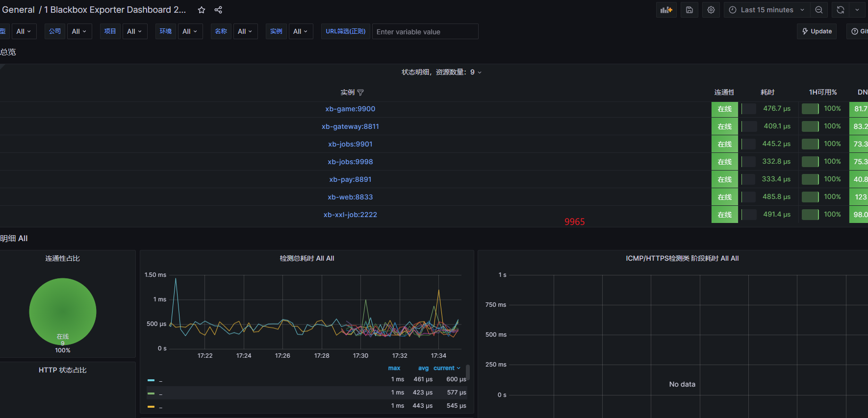
Task: Click the filter icon on 实例 column
Action: click(360, 93)
